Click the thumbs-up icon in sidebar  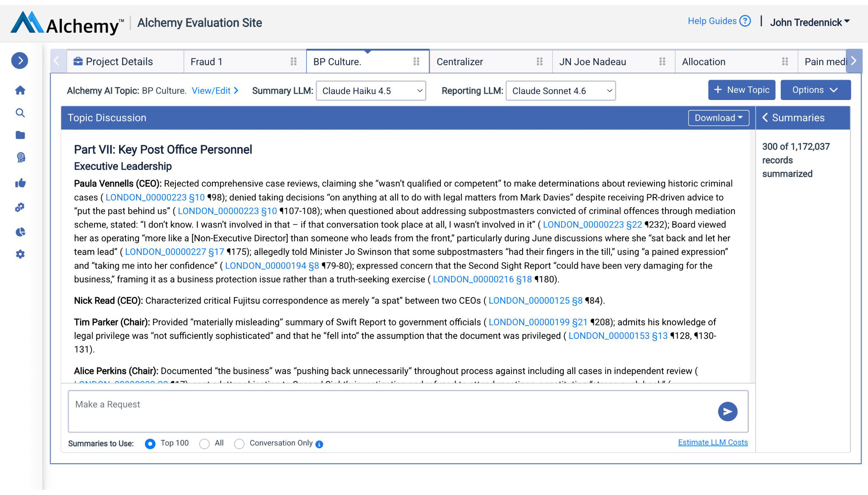coord(20,183)
